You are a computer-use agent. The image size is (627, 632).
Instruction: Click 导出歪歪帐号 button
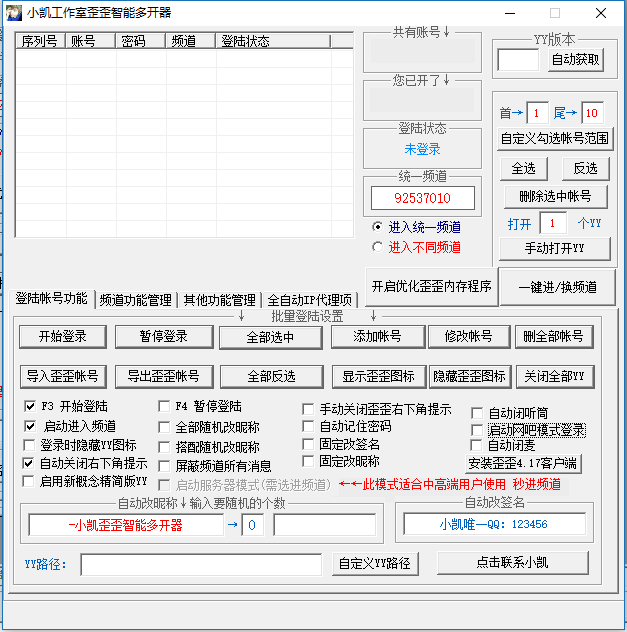click(164, 377)
